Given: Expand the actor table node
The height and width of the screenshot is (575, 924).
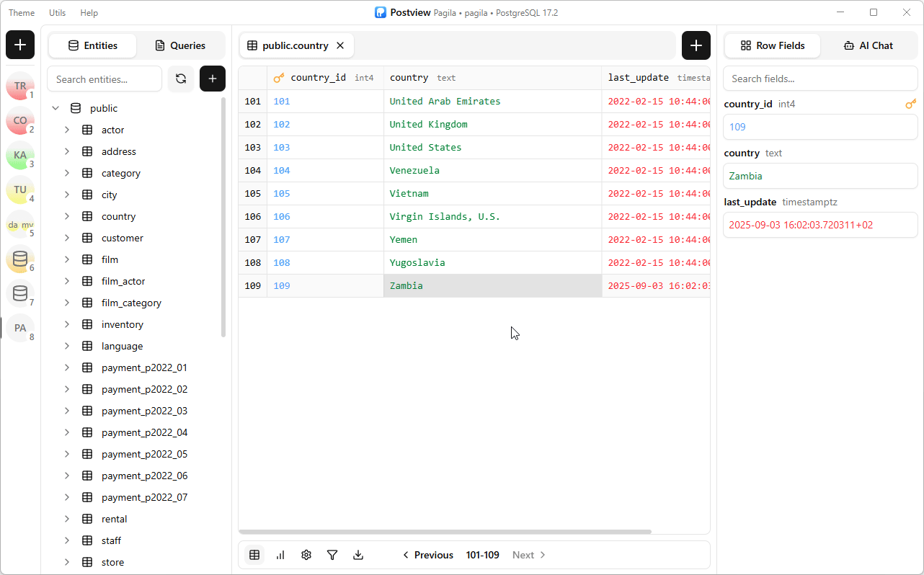Looking at the screenshot, I should tap(67, 130).
